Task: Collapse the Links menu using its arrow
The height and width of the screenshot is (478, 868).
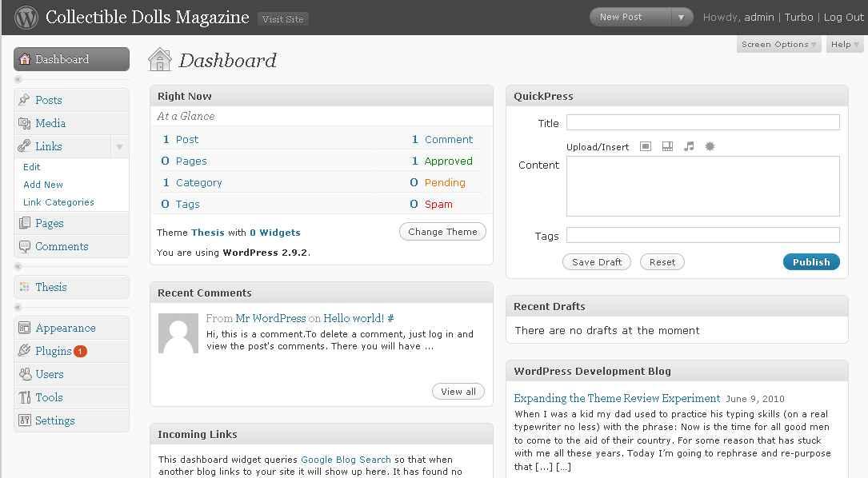Action: 119,147
